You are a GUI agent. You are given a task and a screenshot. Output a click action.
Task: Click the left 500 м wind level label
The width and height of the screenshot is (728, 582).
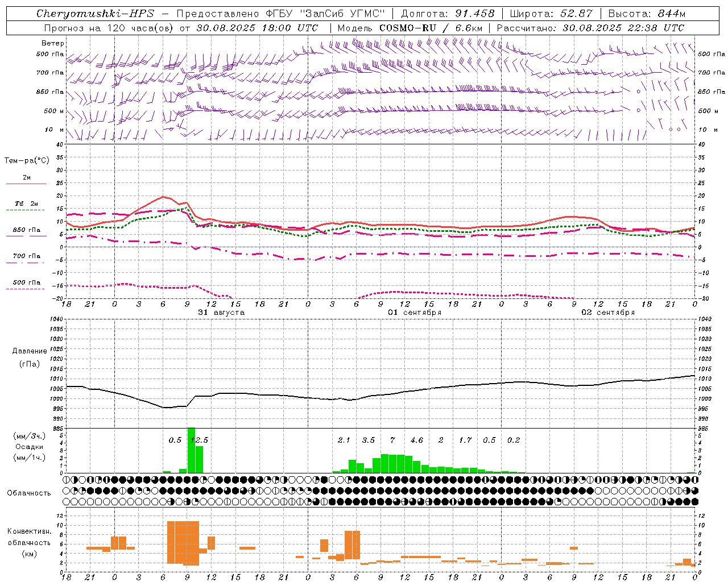pos(54,111)
